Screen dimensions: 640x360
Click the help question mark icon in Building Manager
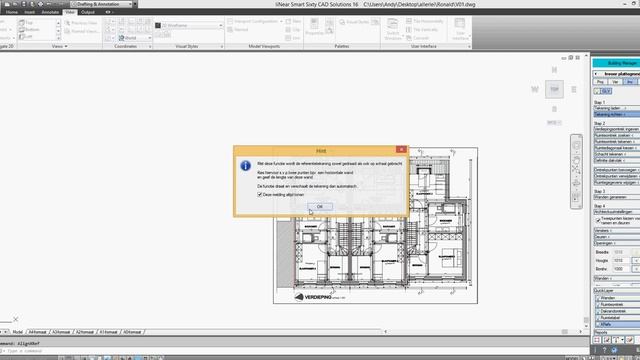604,350
